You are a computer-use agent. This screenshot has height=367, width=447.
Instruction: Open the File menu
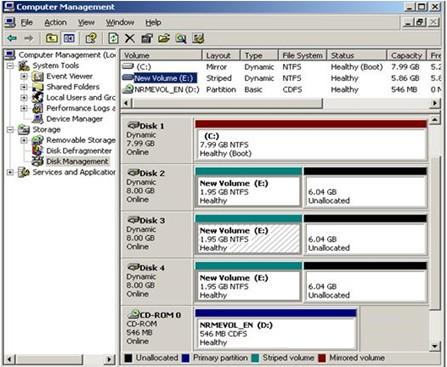point(27,23)
